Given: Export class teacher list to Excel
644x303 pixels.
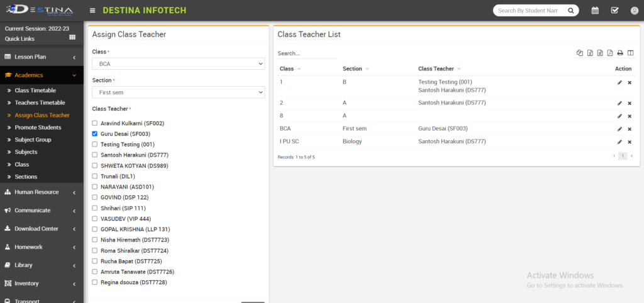Looking at the screenshot, I should click(x=590, y=53).
